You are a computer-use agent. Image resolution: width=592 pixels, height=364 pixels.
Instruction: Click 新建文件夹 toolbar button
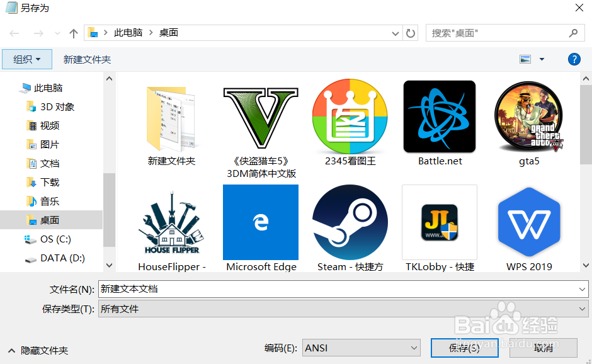point(87,59)
